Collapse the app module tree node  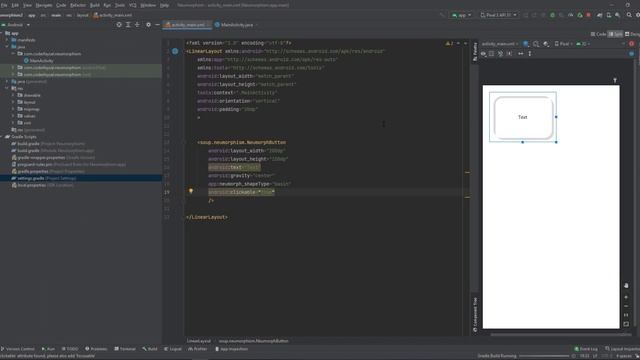pos(2,33)
